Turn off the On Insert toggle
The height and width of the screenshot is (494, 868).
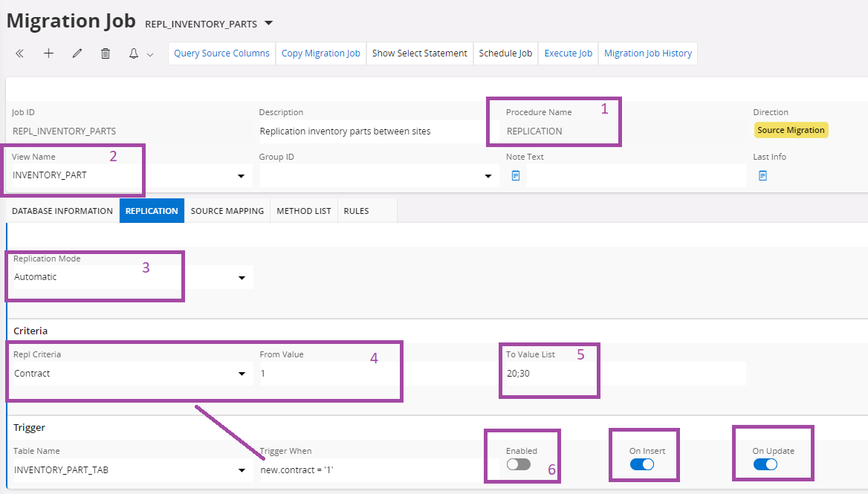tap(642, 464)
